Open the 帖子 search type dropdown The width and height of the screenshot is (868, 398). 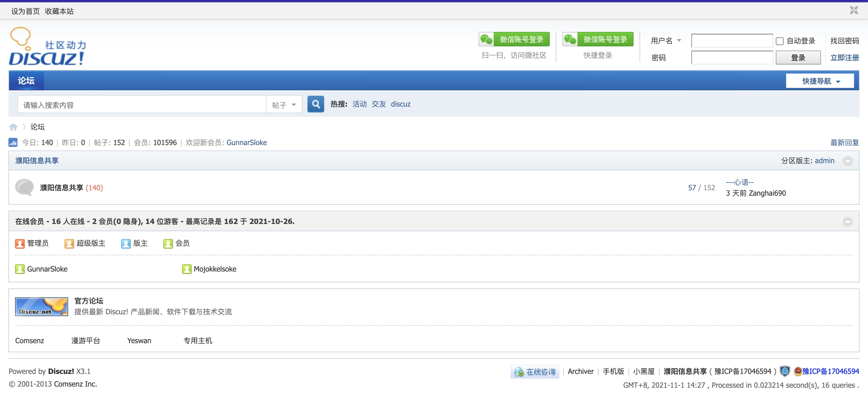(x=284, y=105)
